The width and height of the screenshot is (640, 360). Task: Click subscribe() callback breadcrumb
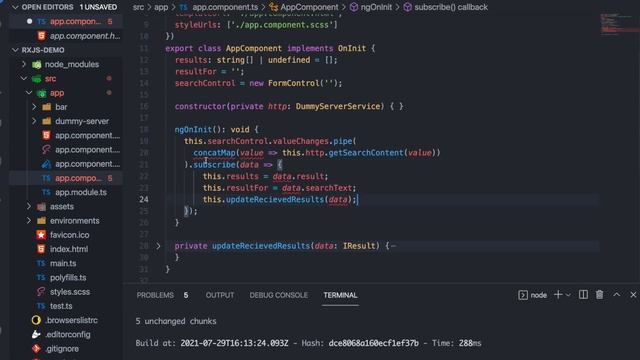(x=451, y=7)
